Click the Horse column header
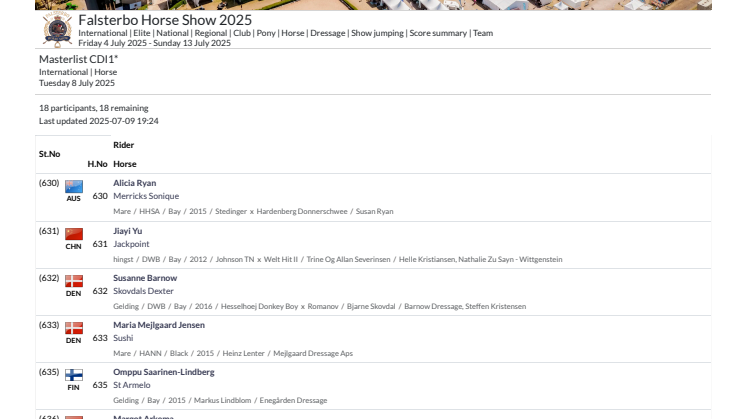This screenshot has width=746, height=419. pos(125,164)
